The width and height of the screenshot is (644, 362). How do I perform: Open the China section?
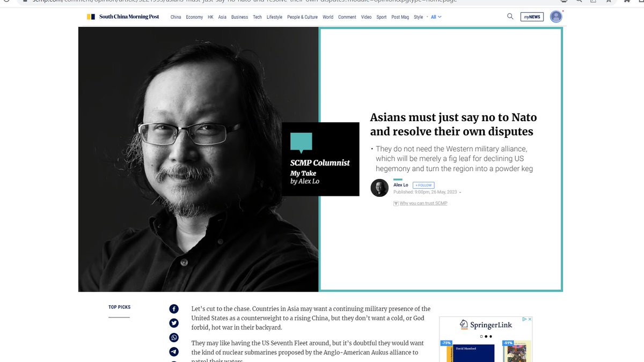tap(176, 17)
